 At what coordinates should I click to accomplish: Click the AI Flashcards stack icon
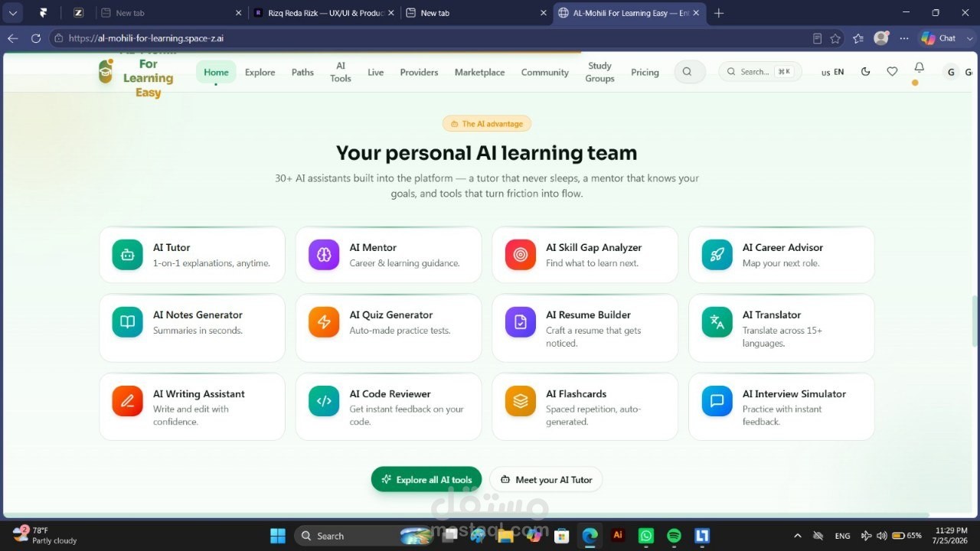[x=521, y=401]
